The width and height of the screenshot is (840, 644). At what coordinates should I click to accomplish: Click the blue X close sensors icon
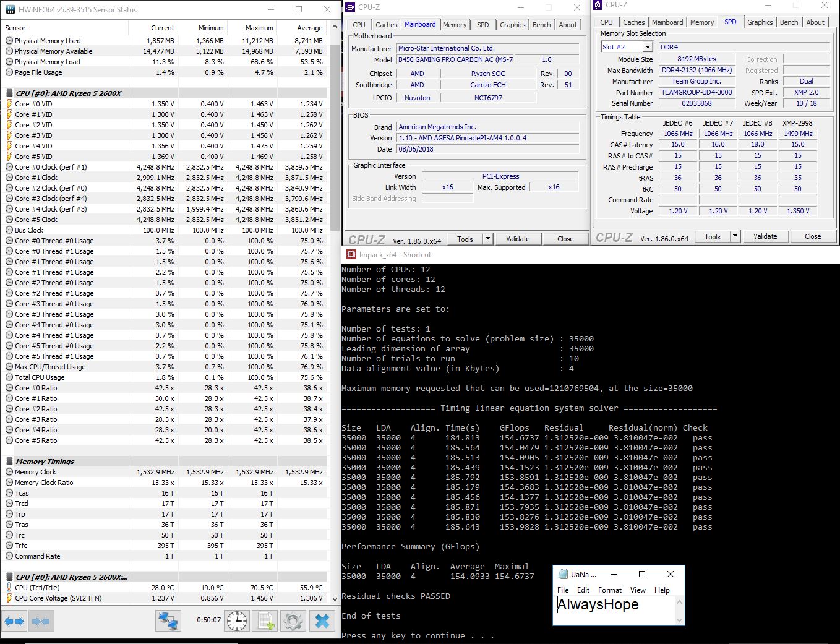(x=322, y=620)
